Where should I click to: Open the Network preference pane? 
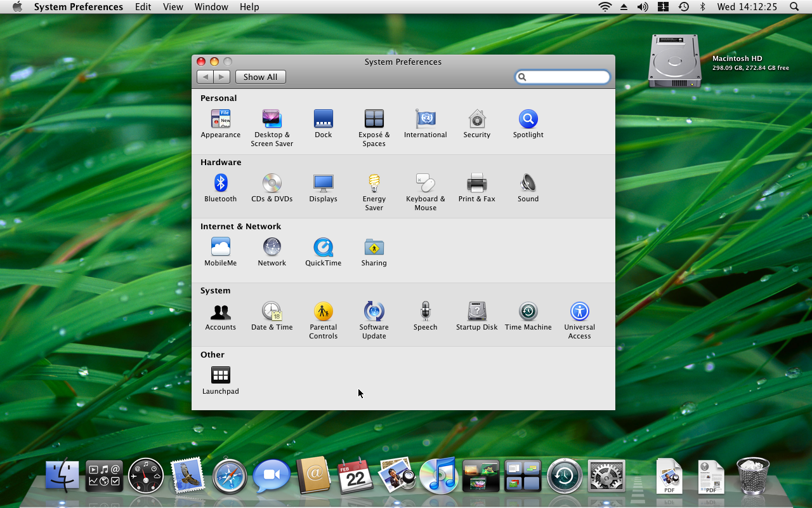coord(272,248)
